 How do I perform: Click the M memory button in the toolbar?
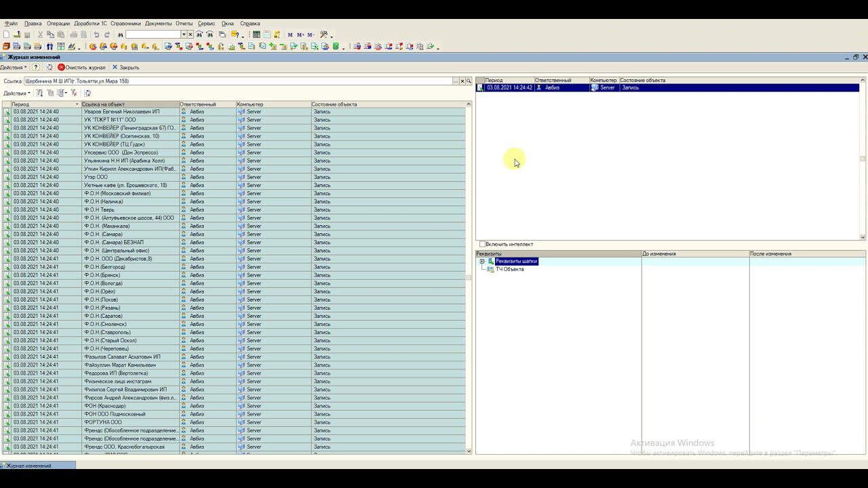pyautogui.click(x=290, y=35)
